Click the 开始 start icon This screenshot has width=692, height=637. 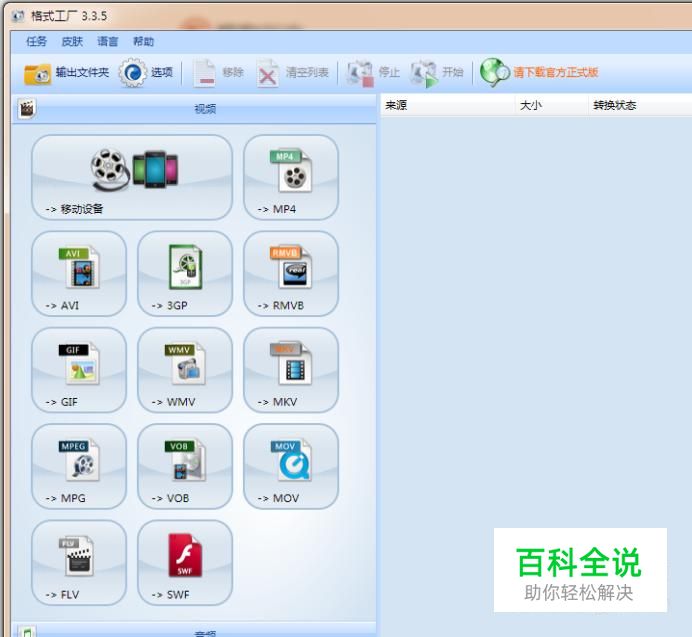click(x=424, y=73)
